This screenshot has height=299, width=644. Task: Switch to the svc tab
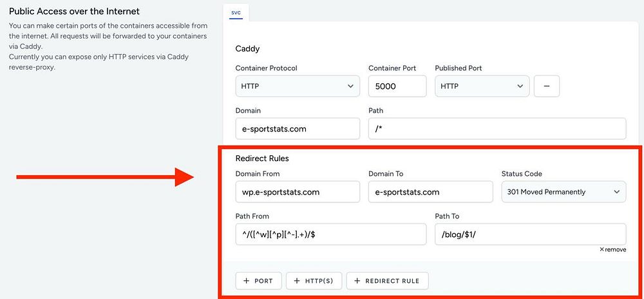click(236, 12)
